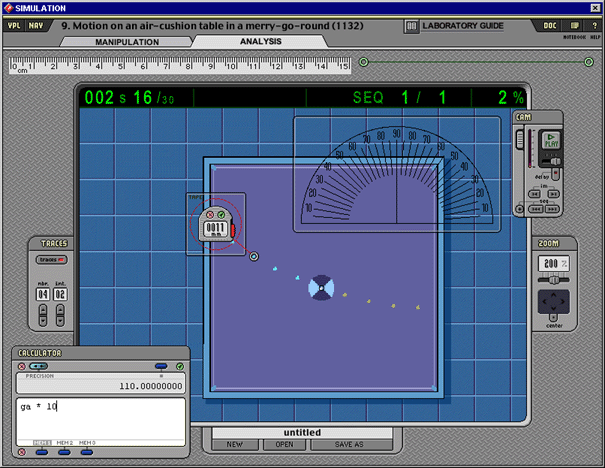Decrease the traces int. value
This screenshot has width=605, height=468.
tap(59, 322)
